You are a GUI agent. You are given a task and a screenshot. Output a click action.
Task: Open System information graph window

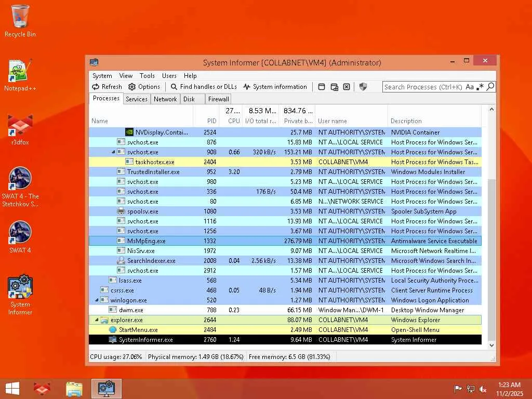pos(275,87)
